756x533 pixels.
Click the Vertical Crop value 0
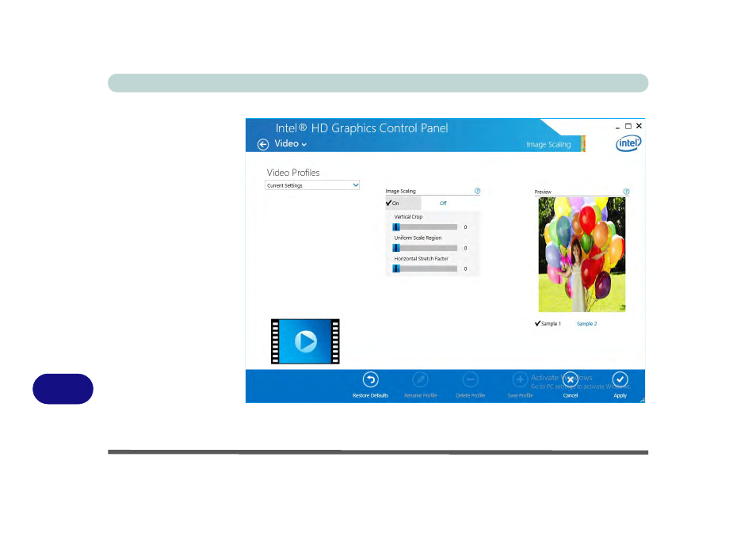click(x=465, y=227)
